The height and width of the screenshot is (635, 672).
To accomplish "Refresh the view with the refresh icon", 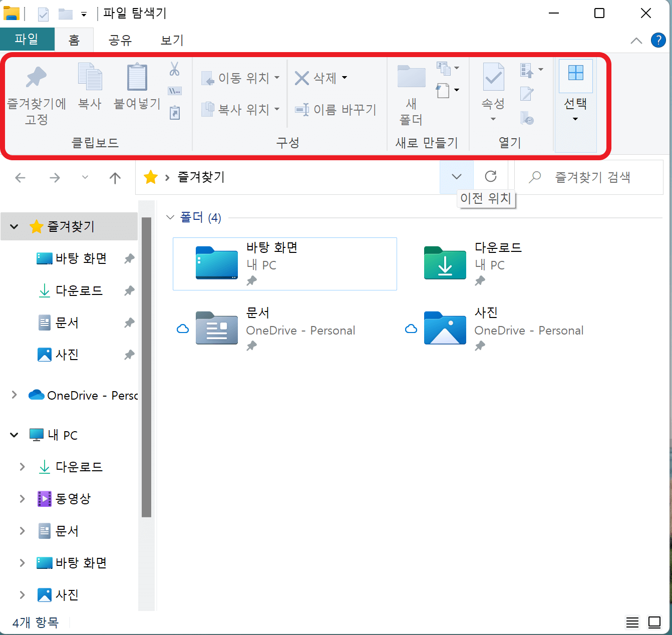I will point(491,177).
